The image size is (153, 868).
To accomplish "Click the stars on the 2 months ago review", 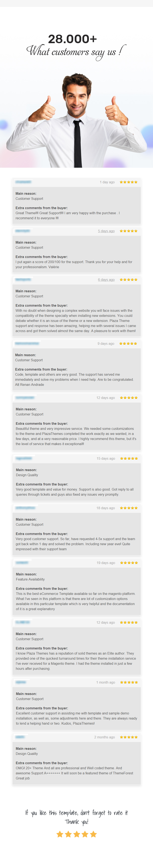I will pos(129,737).
